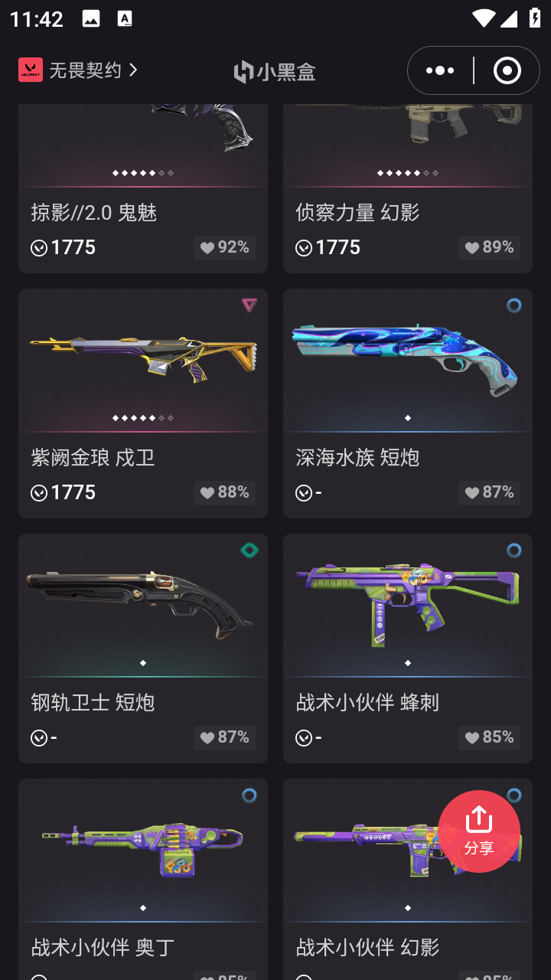Click the blue circle tier icon on 深海水族 短炮
This screenshot has width=551, height=980.
(x=514, y=305)
